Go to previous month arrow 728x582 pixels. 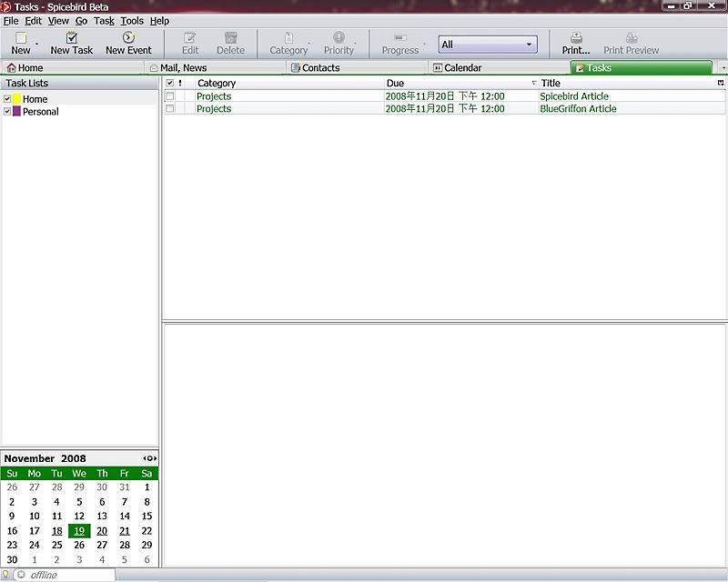pos(145,458)
